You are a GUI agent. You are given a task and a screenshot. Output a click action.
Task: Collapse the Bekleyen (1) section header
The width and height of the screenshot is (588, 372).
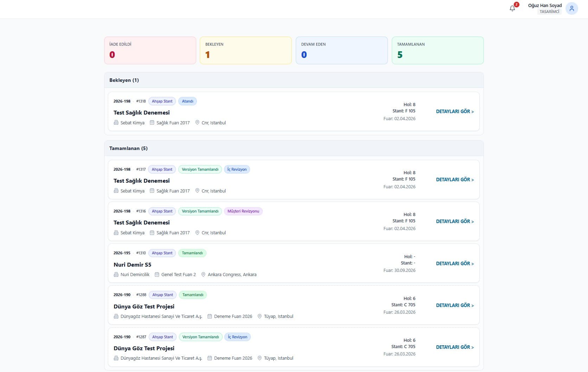click(x=294, y=80)
